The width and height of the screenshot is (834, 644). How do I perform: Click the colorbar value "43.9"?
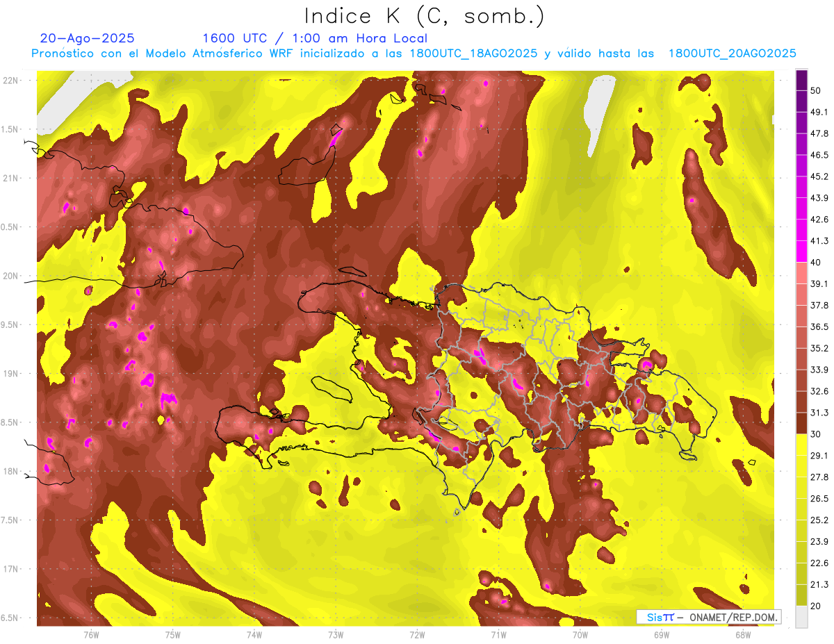click(819, 198)
